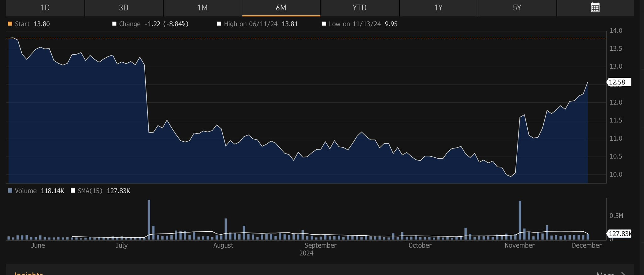Viewport: 644px width, 275px height.
Task: Display the 5Y price history
Action: click(517, 8)
